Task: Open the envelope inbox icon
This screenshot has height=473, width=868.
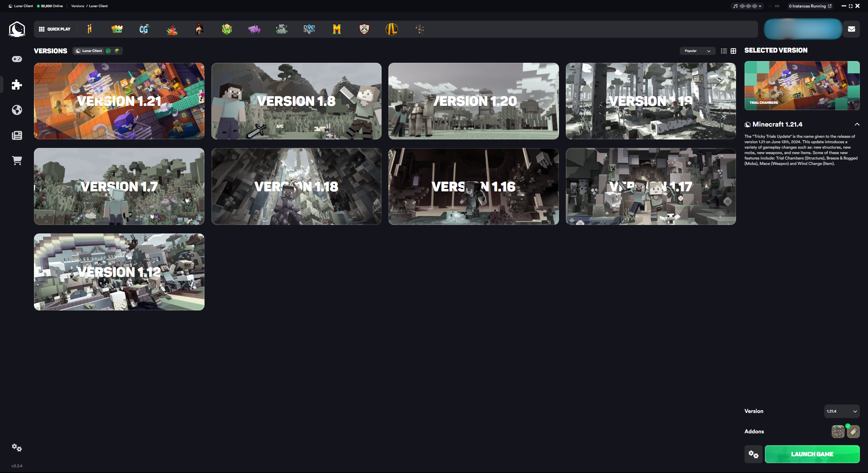Action: [x=851, y=29]
